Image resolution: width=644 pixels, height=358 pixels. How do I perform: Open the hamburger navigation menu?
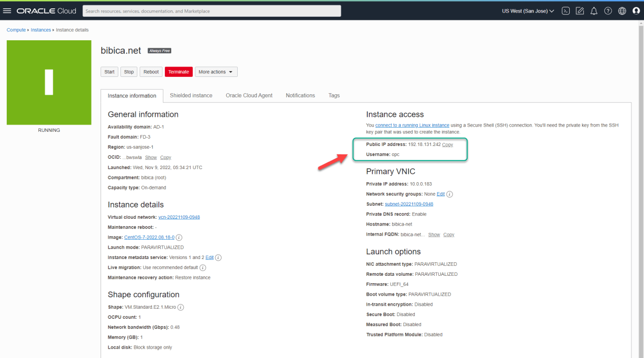click(7, 11)
